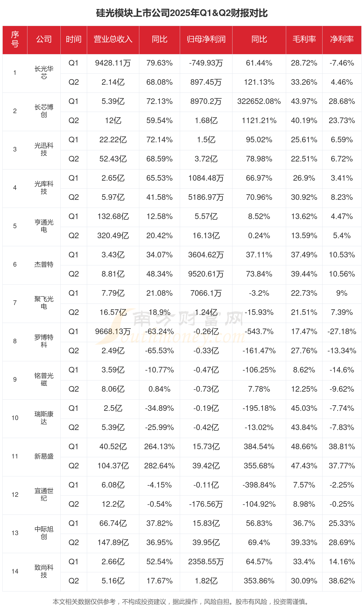This screenshot has height=616, width=364.
Task: Select the 9428.11万 revenue cell
Action: tap(113, 63)
